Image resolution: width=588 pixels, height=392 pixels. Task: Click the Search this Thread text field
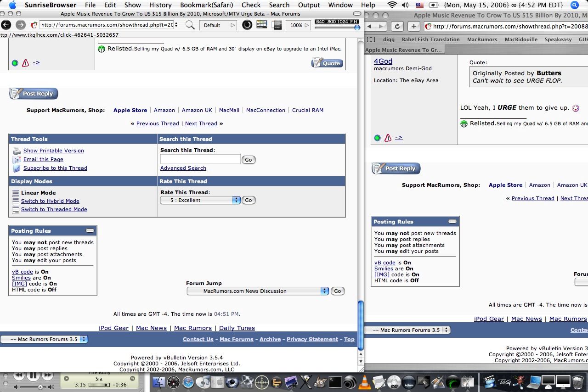[x=200, y=159]
